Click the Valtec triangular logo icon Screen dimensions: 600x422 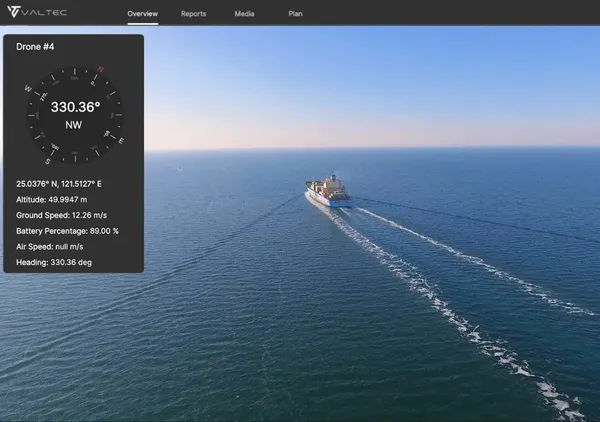(x=13, y=13)
